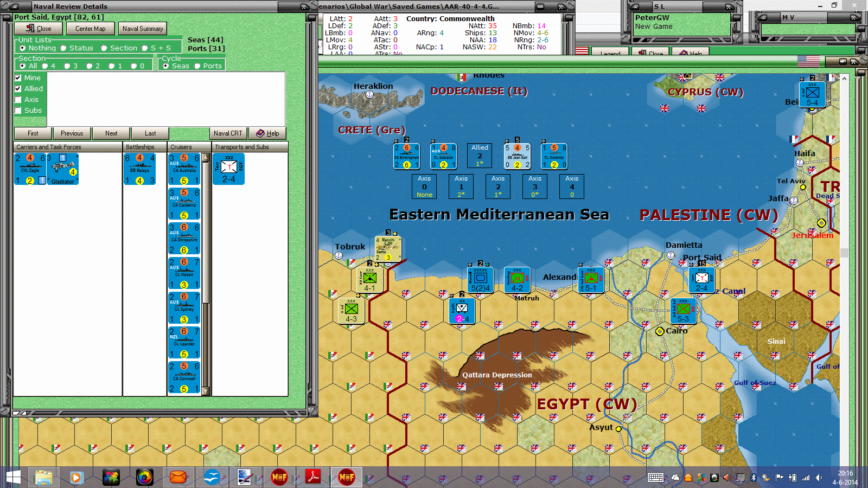The image size is (868, 488).
Task: Click the 5-4 unit near Beirut
Action: click(x=812, y=94)
